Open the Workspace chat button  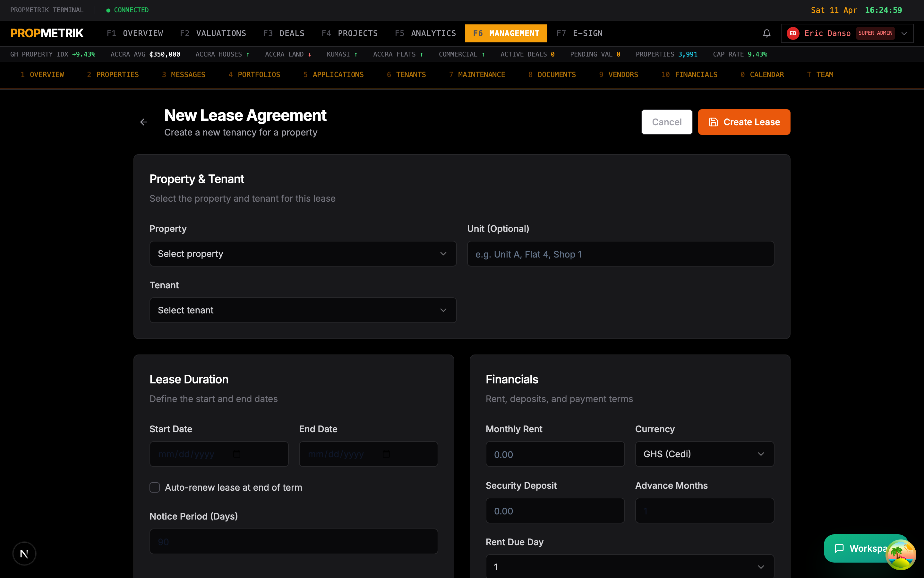pyautogui.click(x=861, y=548)
